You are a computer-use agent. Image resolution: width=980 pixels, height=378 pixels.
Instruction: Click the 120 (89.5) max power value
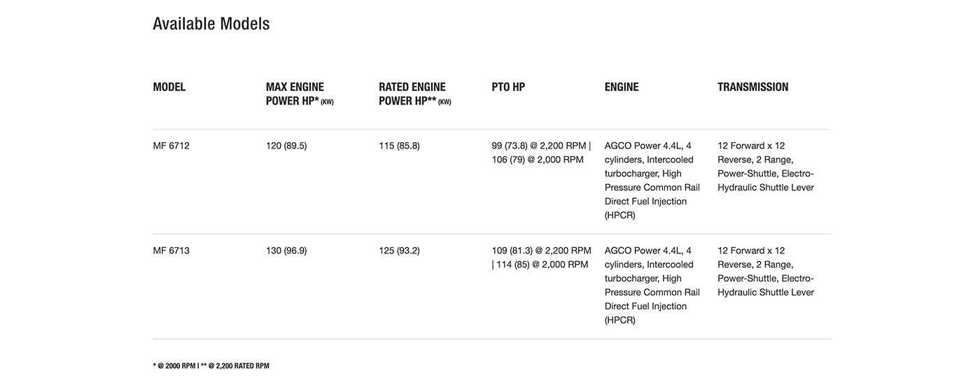286,146
